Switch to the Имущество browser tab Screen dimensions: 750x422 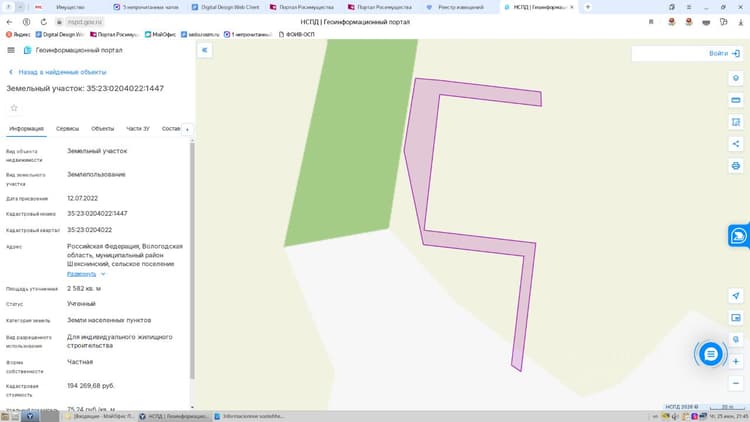[70, 7]
